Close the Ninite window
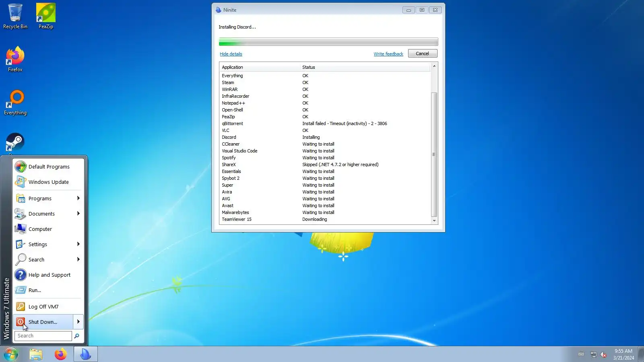The image size is (644, 362). pyautogui.click(x=435, y=10)
